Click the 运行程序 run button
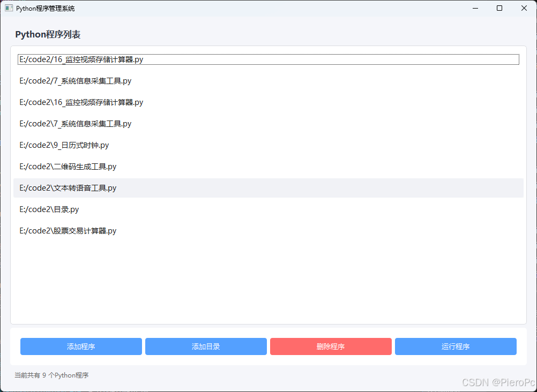 tap(455, 346)
